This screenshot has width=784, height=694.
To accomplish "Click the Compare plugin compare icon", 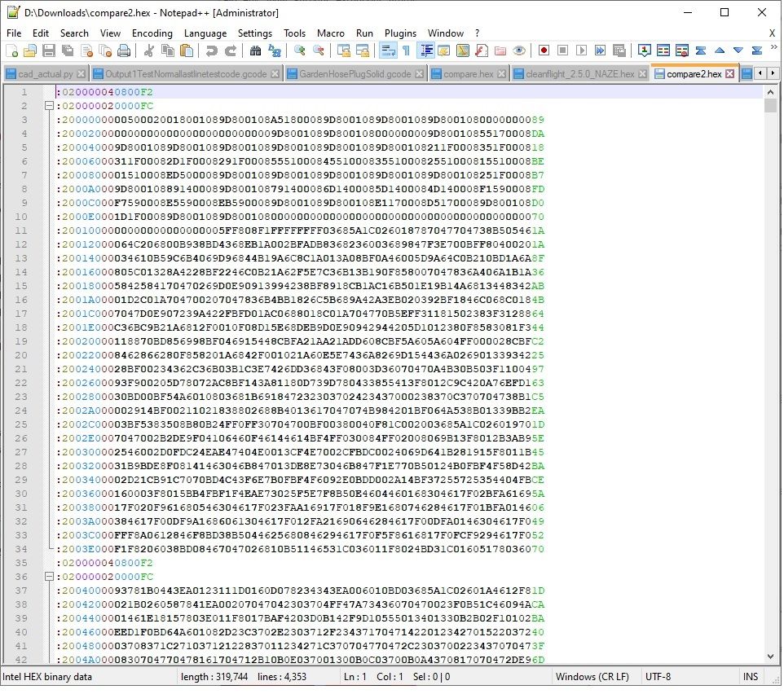I will tap(663, 51).
